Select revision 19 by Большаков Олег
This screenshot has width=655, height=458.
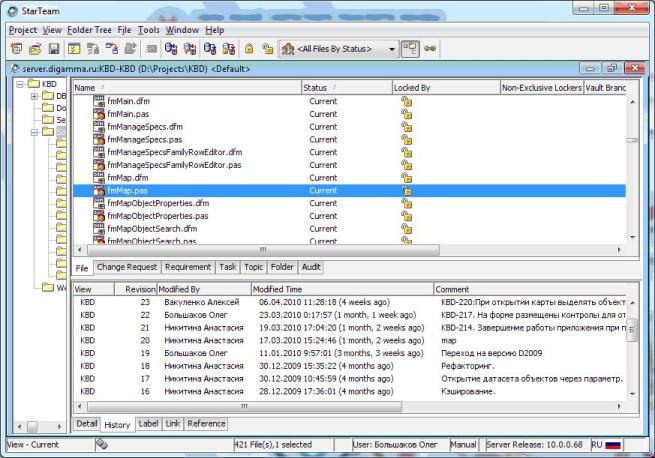tap(350, 353)
